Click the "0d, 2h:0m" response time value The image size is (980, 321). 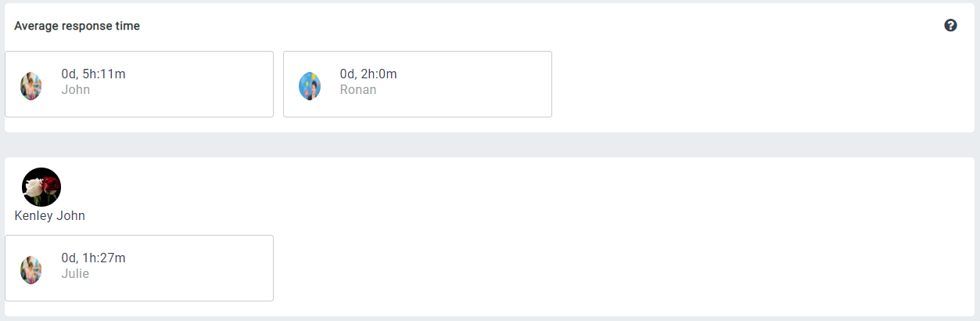point(368,74)
